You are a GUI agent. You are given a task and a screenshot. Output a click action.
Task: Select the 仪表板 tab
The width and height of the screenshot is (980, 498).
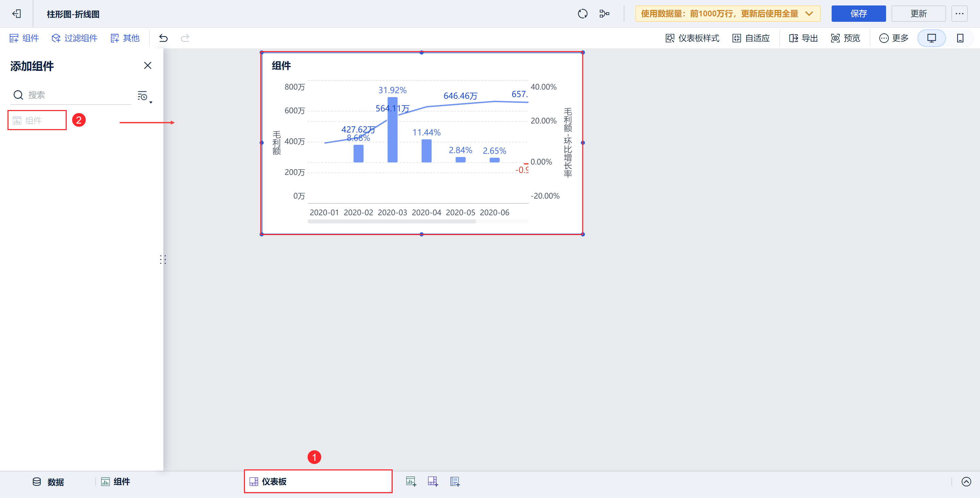coord(274,482)
